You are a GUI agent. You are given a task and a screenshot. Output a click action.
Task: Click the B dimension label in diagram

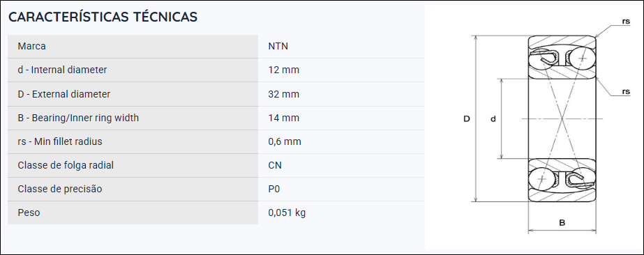pos(562,223)
